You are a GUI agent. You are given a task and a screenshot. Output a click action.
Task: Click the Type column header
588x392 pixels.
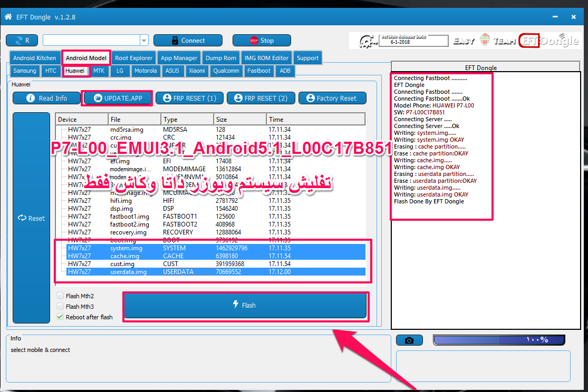(x=188, y=119)
